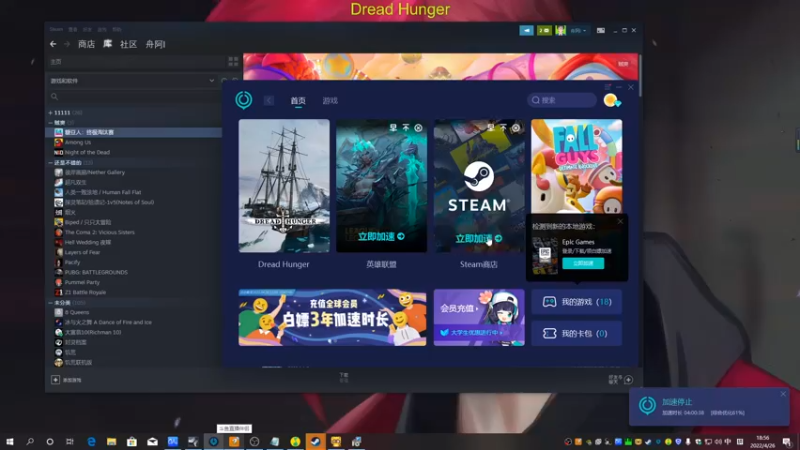Click the pin icon on 英雄联盟 card
800x450 pixels.
point(393,128)
